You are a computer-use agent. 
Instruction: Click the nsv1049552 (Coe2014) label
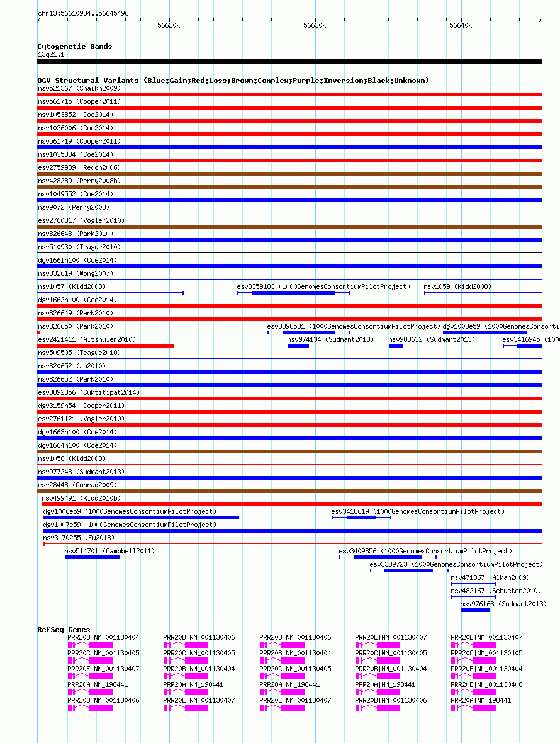click(76, 195)
